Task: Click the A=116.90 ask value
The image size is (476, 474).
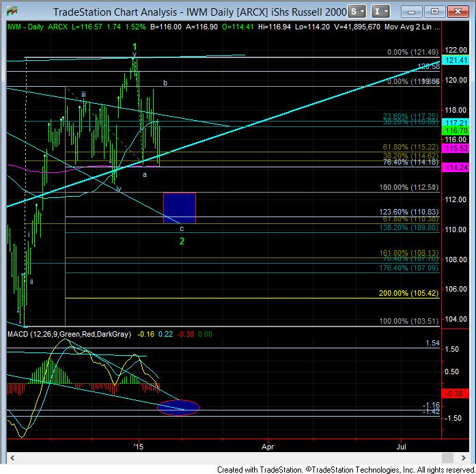Action: [x=202, y=27]
